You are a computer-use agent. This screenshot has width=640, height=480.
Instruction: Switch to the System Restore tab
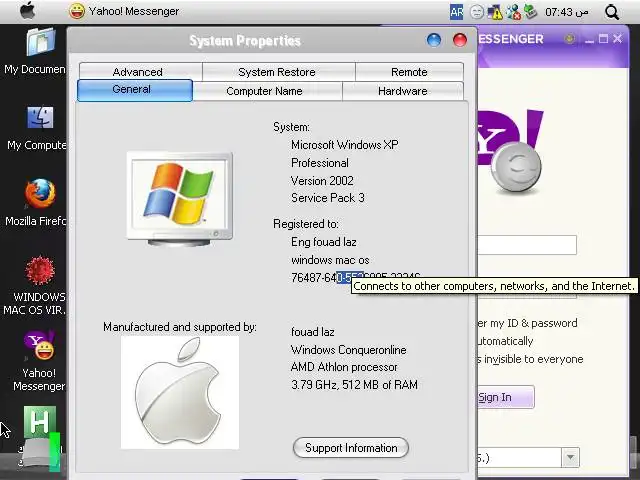(x=277, y=72)
